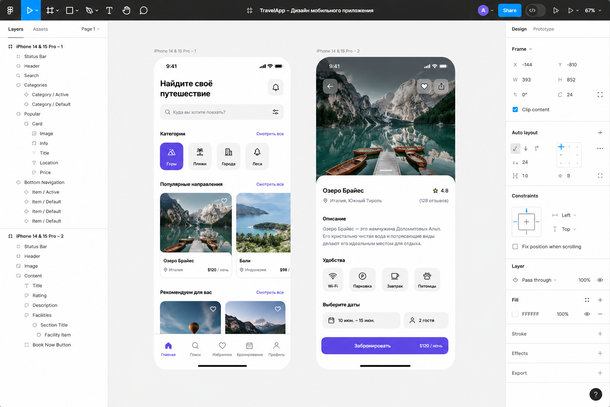Screen dimensions: 610x407
Task: Open the Pass through blend mode dropdown
Action: pos(539,280)
